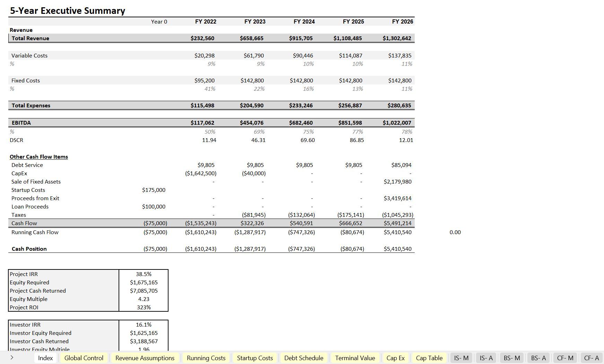
Task: Click Proceeds from Exit $3,419,614
Action: 398,198
